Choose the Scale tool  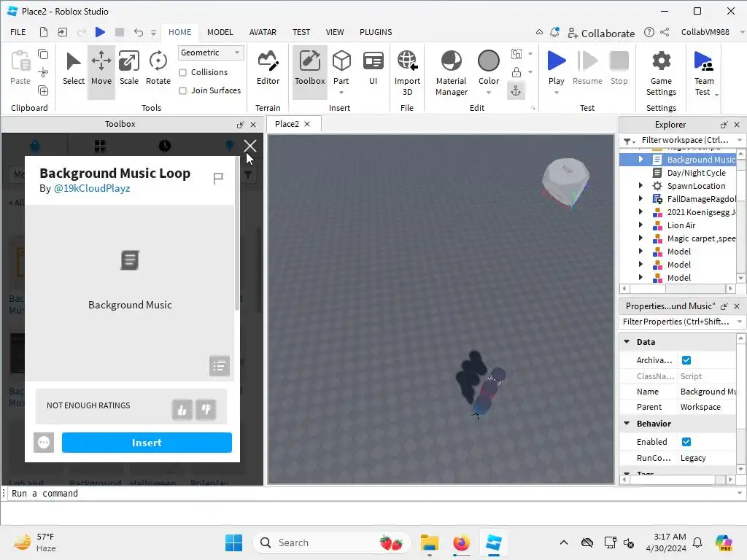[128, 71]
